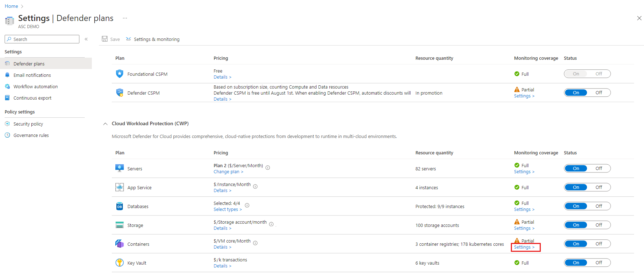Open the Governance rules page
The height and width of the screenshot is (276, 644).
click(x=31, y=135)
